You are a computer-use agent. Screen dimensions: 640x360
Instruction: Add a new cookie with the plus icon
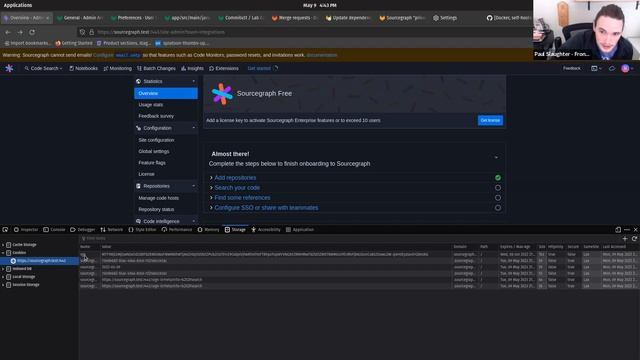pyautogui.click(x=624, y=238)
